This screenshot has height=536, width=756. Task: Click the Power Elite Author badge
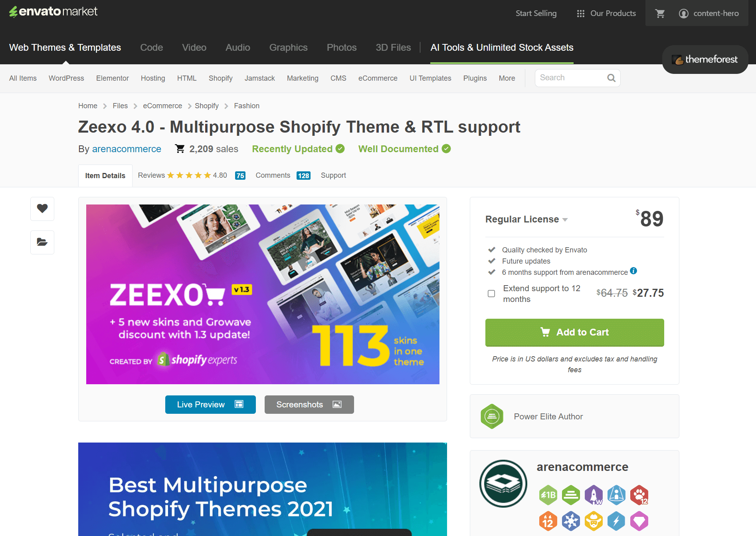[492, 416]
